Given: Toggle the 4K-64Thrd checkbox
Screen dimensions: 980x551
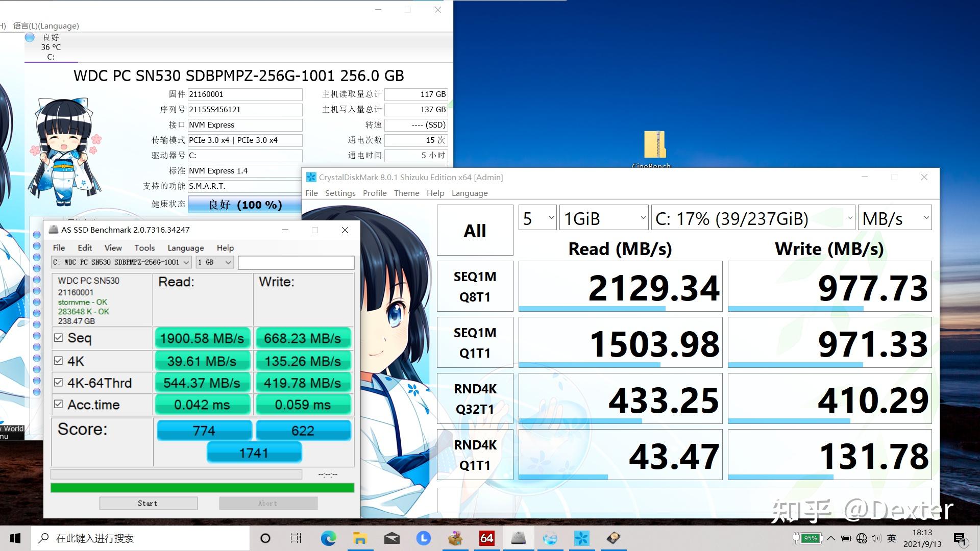Looking at the screenshot, I should coord(59,383).
